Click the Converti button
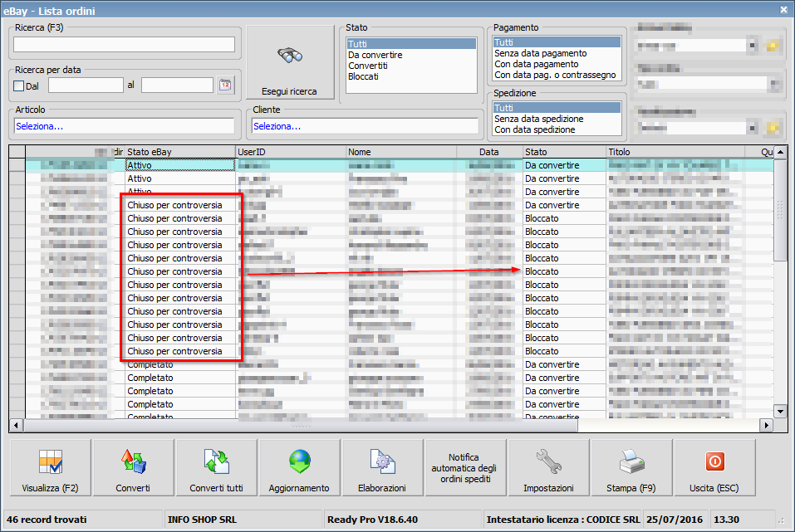Image resolution: width=795 pixels, height=532 pixels. (x=133, y=467)
